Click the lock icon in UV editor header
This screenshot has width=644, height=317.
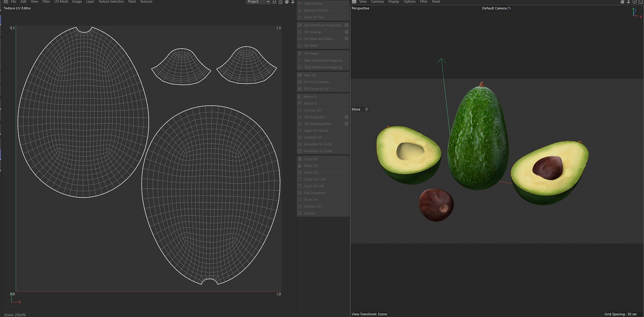click(280, 2)
